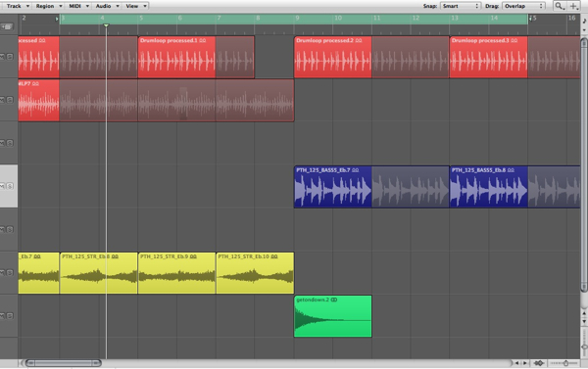Click the loop icon on Drumloop processed.2

click(359, 40)
